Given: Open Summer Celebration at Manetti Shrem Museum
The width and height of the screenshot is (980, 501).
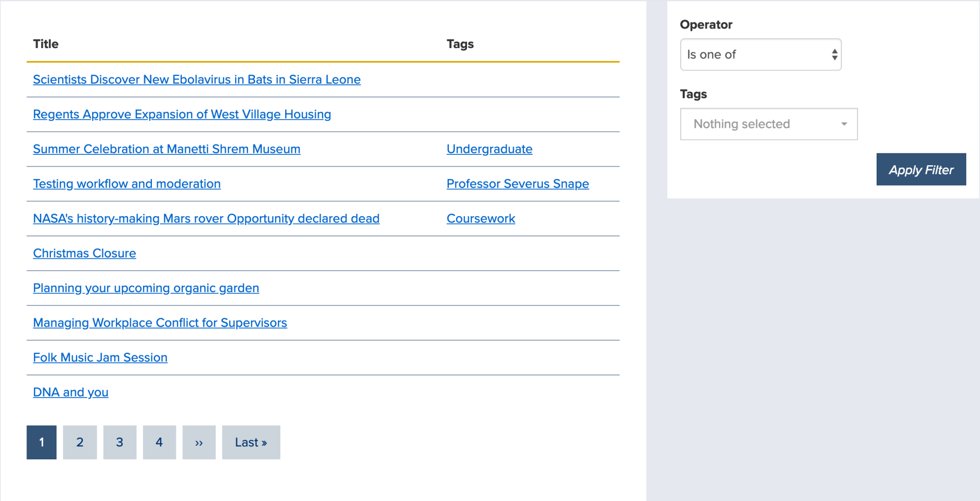Looking at the screenshot, I should pyautogui.click(x=167, y=149).
